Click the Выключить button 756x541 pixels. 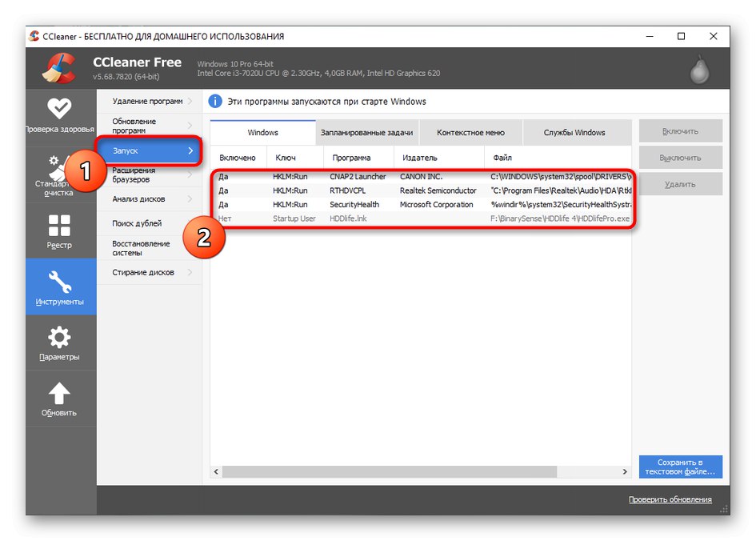coord(680,158)
